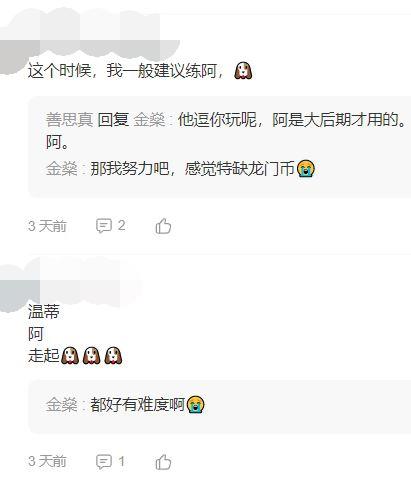Click the 3 天前 timestamp under first comment

(48, 226)
